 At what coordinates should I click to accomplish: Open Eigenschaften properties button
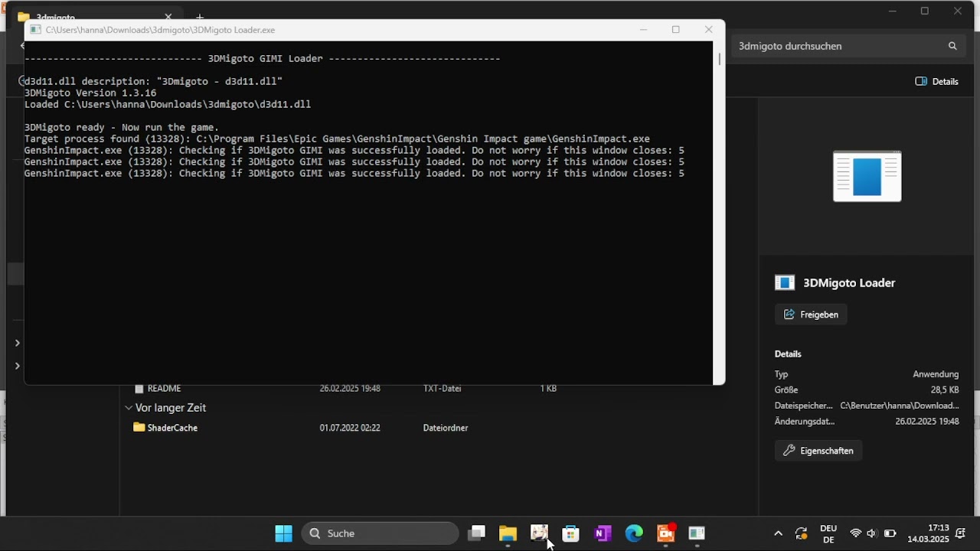click(818, 451)
